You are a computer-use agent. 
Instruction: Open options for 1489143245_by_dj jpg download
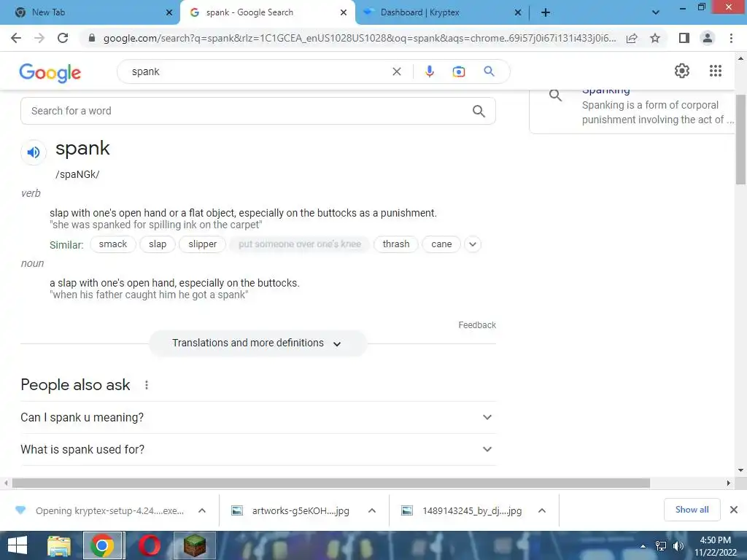tap(542, 510)
